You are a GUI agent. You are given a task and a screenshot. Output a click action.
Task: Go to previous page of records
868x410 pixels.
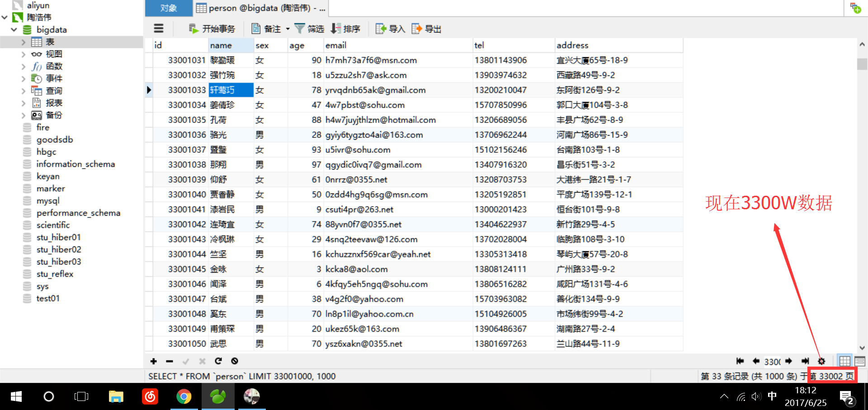tap(755, 361)
